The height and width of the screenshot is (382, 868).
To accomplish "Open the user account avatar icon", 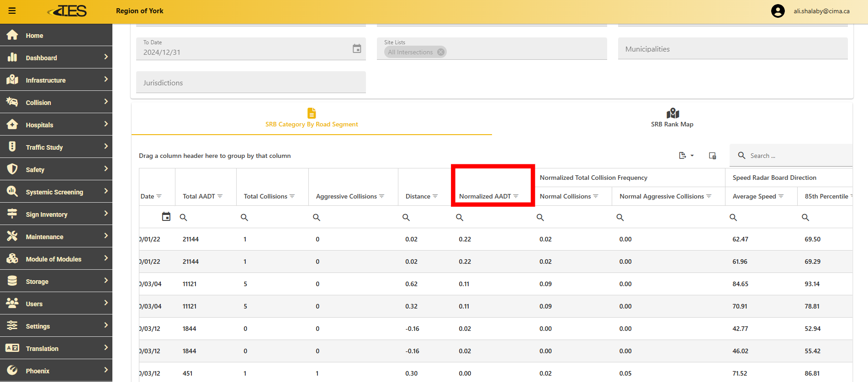I will tap(778, 11).
